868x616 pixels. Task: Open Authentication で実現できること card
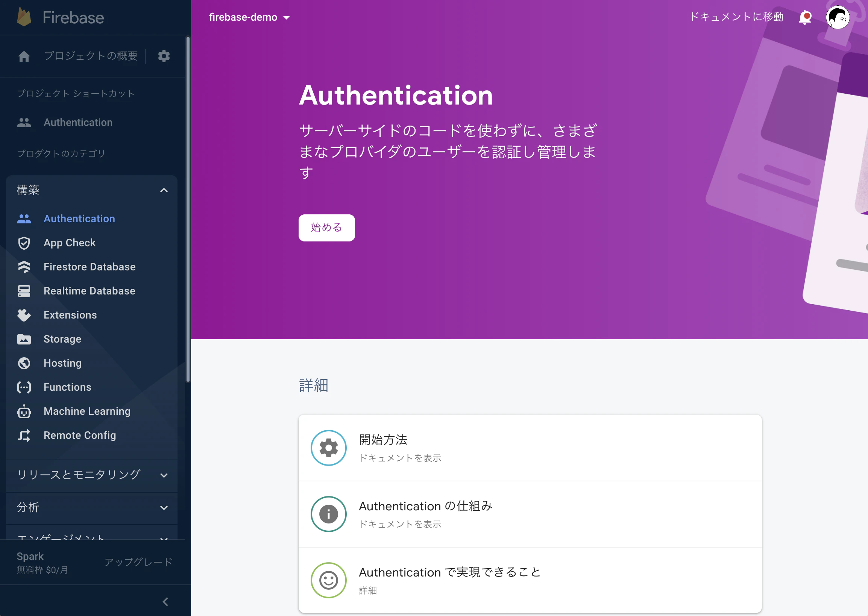click(530, 580)
